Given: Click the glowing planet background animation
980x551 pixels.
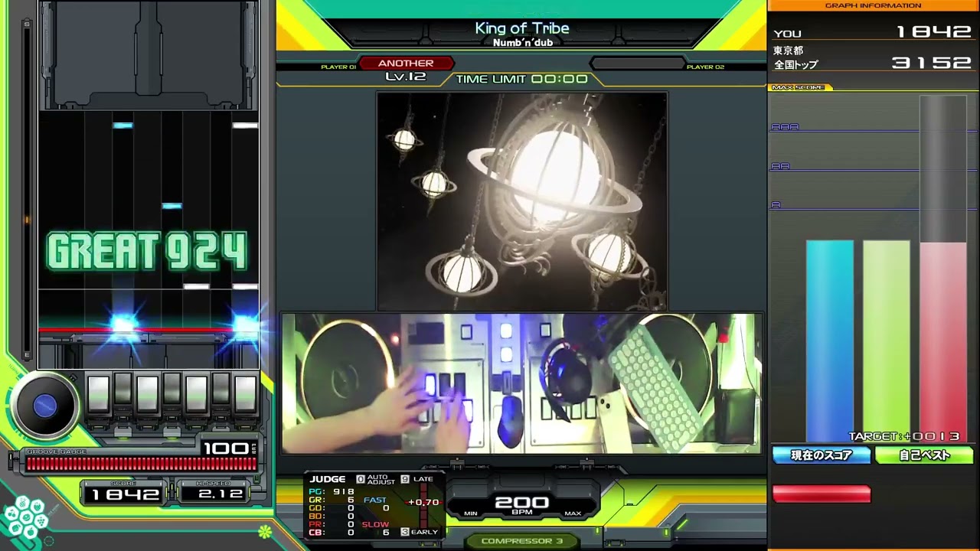Looking at the screenshot, I should point(522,201).
